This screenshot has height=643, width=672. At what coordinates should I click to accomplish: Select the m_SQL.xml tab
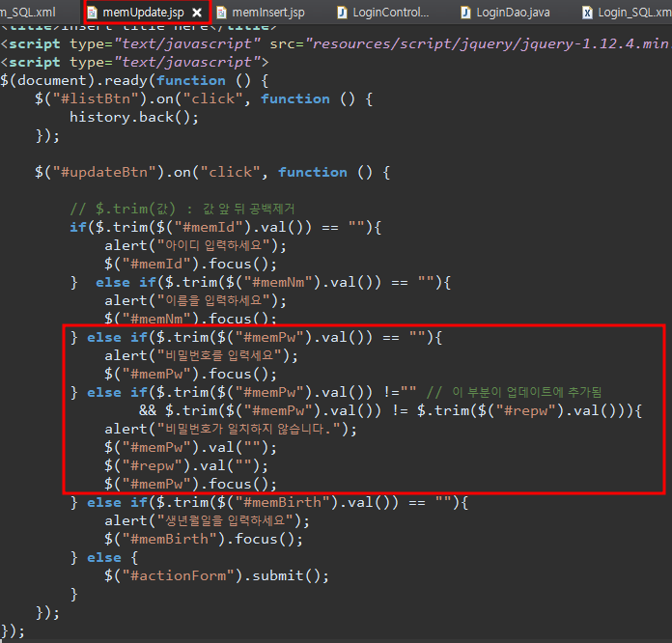tap(28, 13)
